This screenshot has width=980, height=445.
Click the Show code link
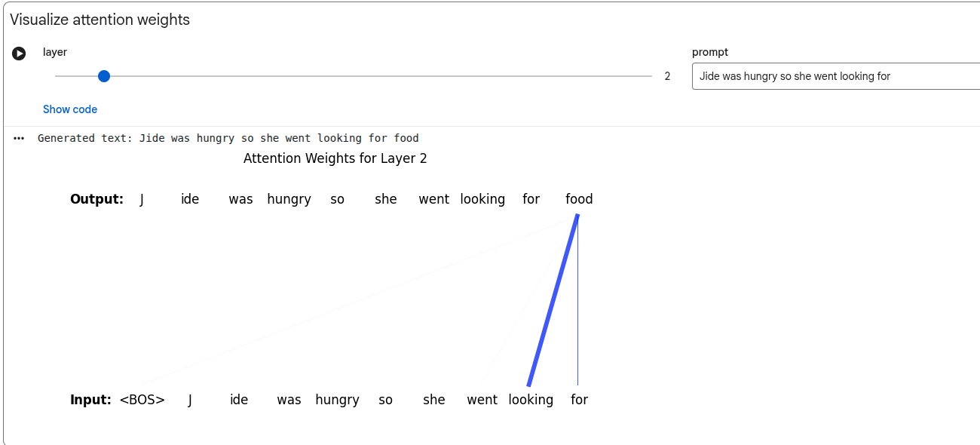click(70, 109)
